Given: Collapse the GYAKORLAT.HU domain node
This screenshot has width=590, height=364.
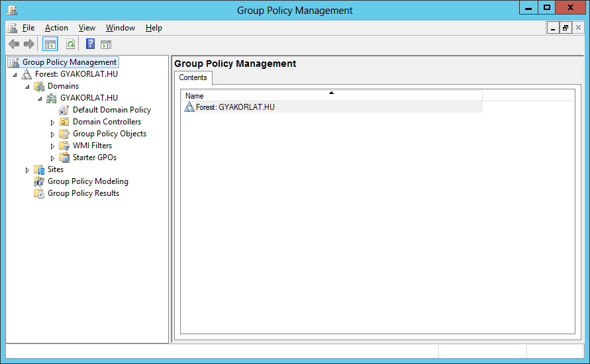Looking at the screenshot, I should tap(40, 99).
